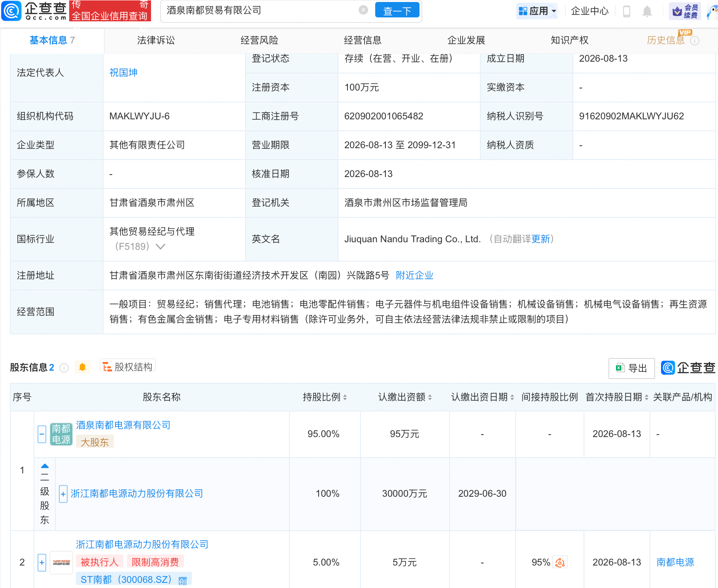This screenshot has width=718, height=588.
Task: Sort by 首次持股日期 column
Action: point(646,398)
